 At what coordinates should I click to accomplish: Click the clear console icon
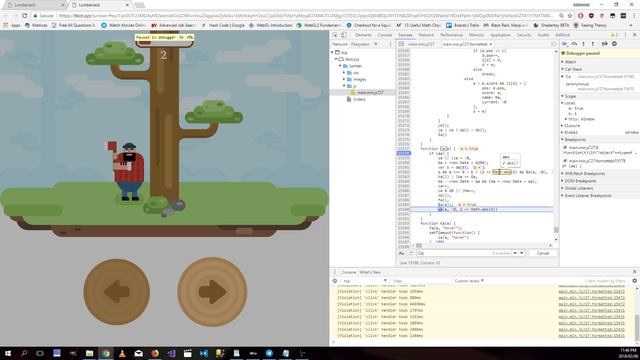click(335, 281)
